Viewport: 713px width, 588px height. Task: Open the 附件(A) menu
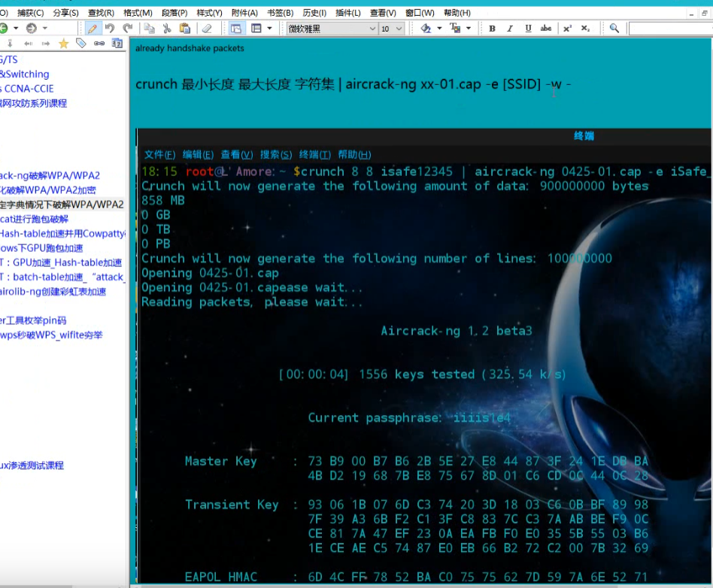244,13
